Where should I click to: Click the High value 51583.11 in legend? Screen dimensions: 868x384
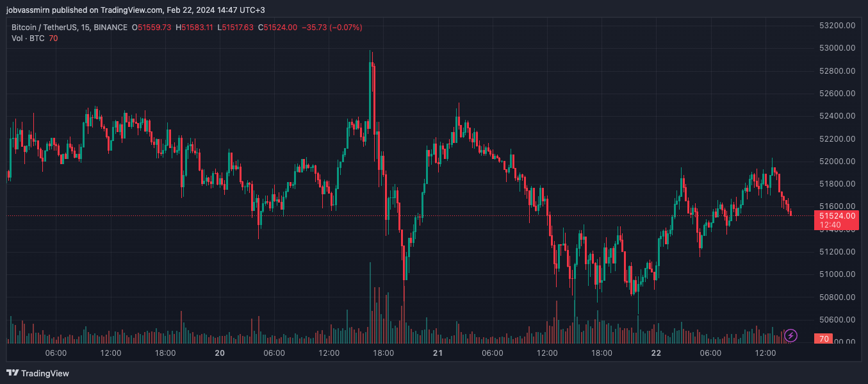click(x=198, y=28)
